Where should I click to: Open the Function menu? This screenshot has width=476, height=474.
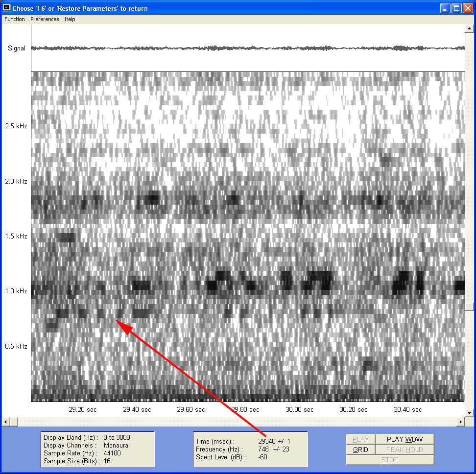[15, 19]
